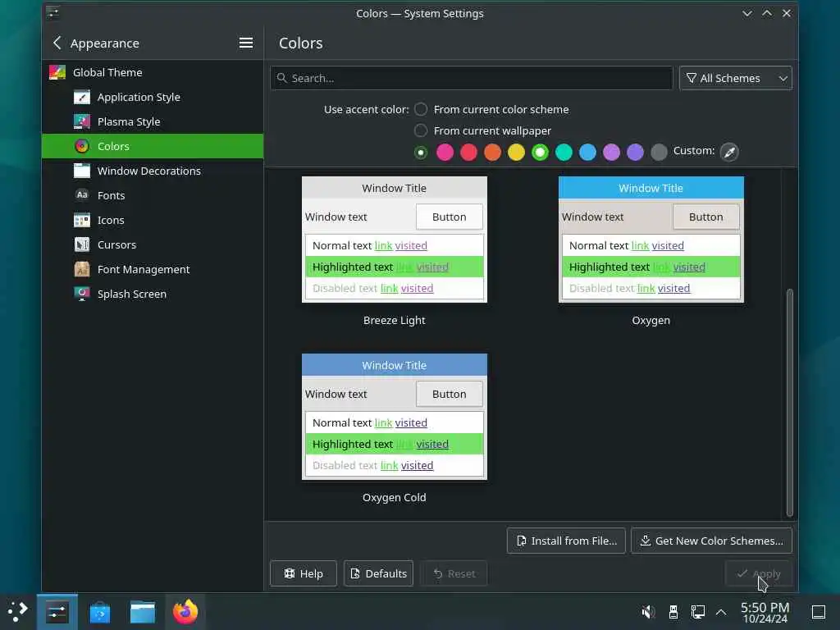Choose Fonts menu item
Screen dimensions: 840x630
(152, 195)
